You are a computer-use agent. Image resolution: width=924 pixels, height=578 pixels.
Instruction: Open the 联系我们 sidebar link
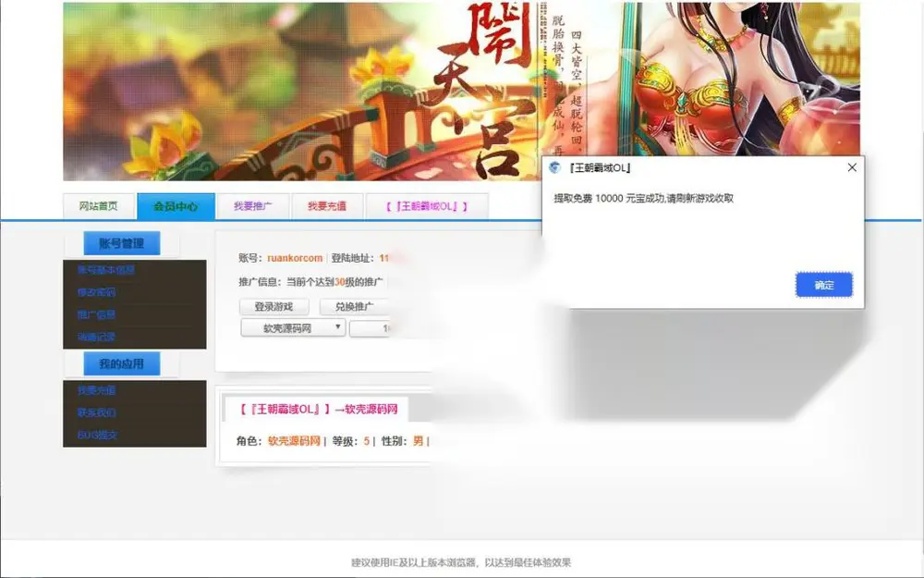(97, 412)
